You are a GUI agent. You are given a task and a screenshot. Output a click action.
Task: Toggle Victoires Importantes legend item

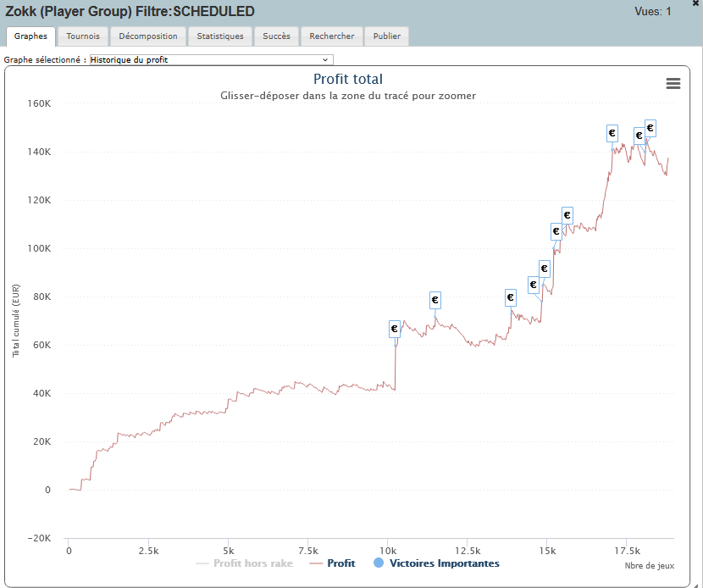pos(444,563)
